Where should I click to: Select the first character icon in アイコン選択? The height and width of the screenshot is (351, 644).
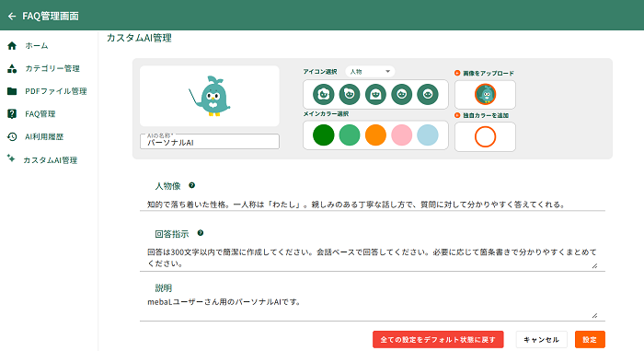click(x=323, y=94)
